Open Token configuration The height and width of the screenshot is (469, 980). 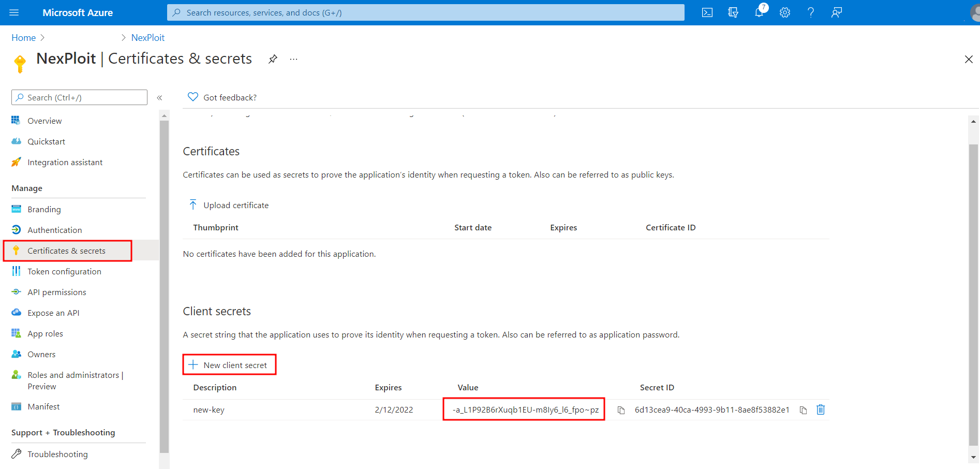pyautogui.click(x=64, y=271)
